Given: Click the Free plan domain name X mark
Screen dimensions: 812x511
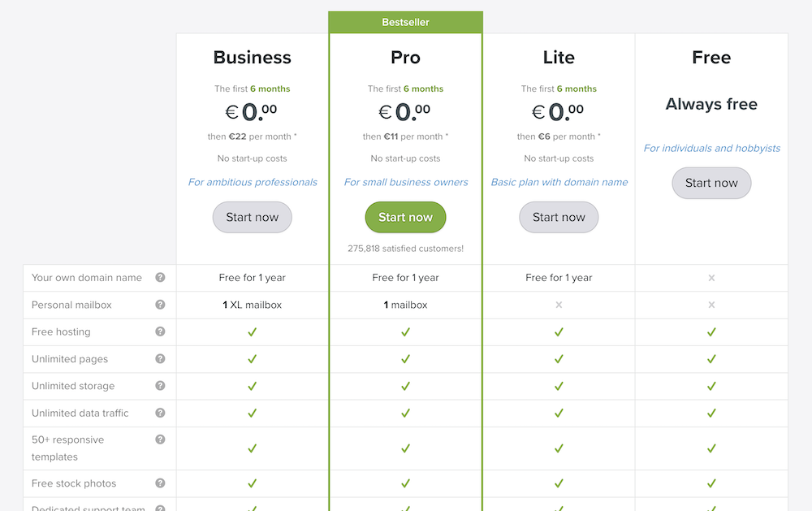Looking at the screenshot, I should tap(711, 278).
